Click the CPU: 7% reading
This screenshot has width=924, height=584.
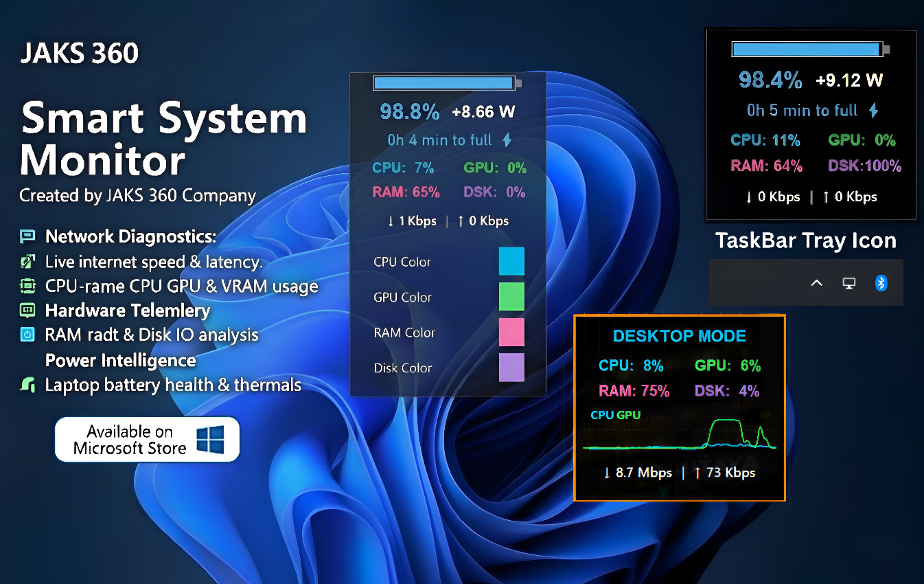tap(404, 168)
